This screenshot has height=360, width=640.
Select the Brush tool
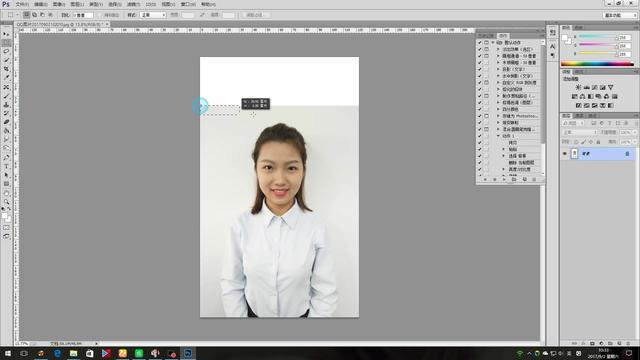(x=6, y=96)
